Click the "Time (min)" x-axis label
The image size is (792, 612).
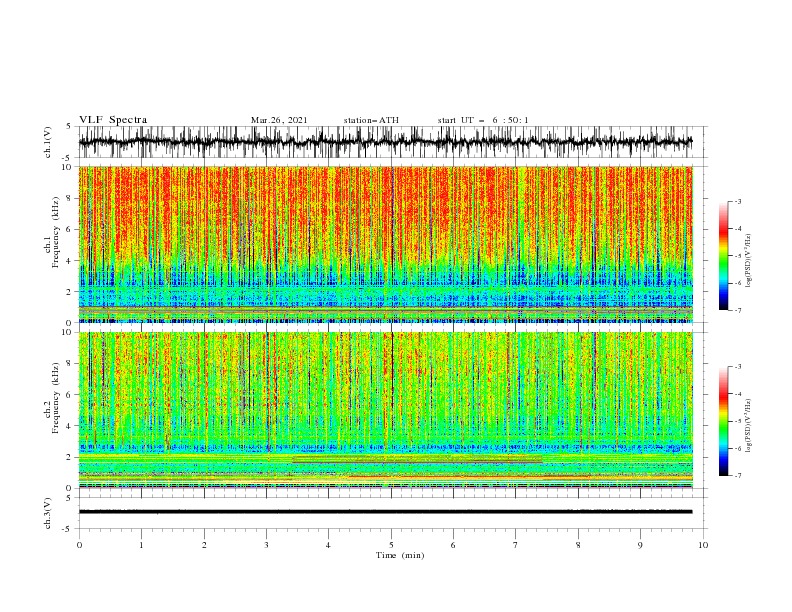400,555
